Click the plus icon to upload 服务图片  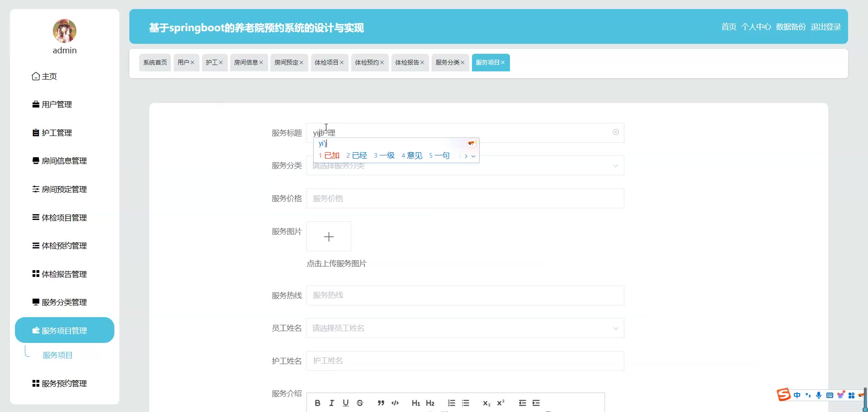[329, 236]
